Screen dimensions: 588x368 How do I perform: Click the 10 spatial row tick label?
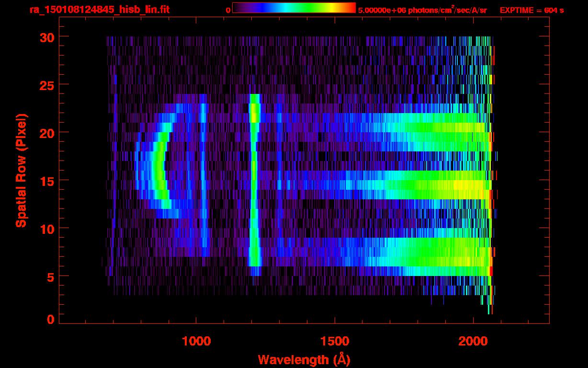coord(46,229)
